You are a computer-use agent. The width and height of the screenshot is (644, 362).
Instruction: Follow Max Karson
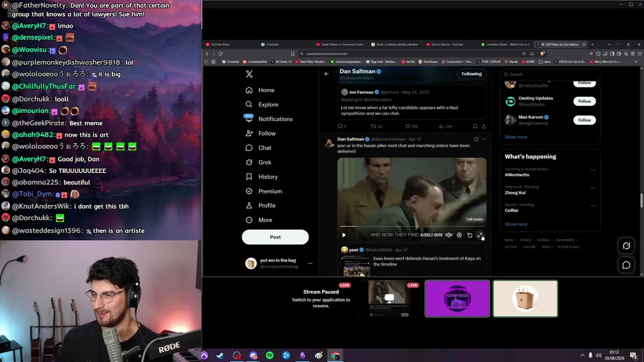[585, 120]
